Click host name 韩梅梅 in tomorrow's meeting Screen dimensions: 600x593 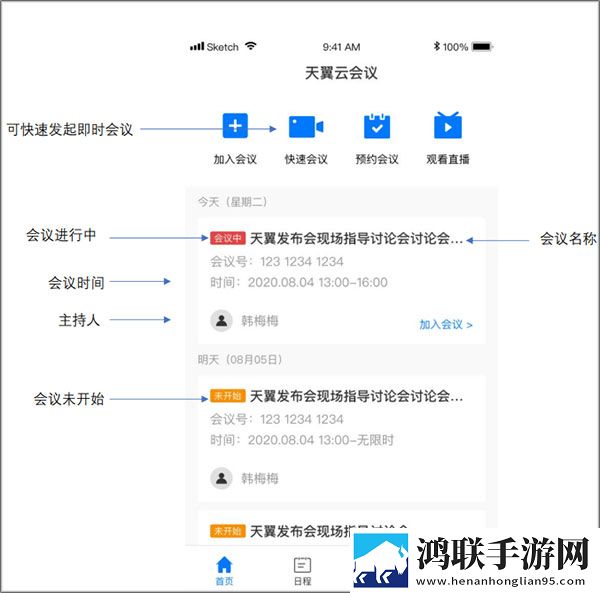click(x=260, y=478)
